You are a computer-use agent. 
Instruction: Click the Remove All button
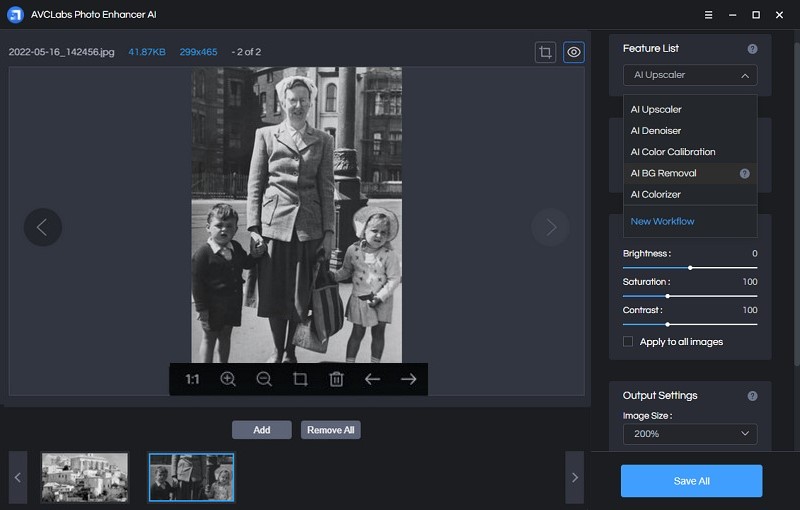tap(331, 430)
